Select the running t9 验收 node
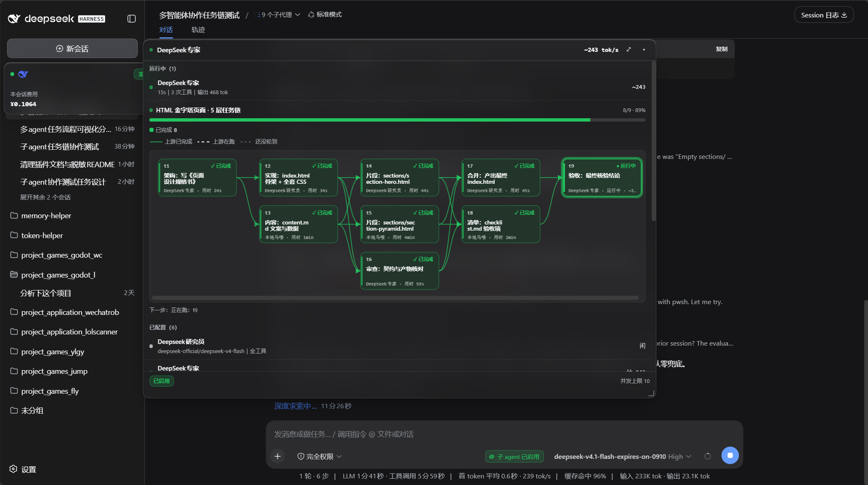The image size is (868, 485). click(602, 178)
